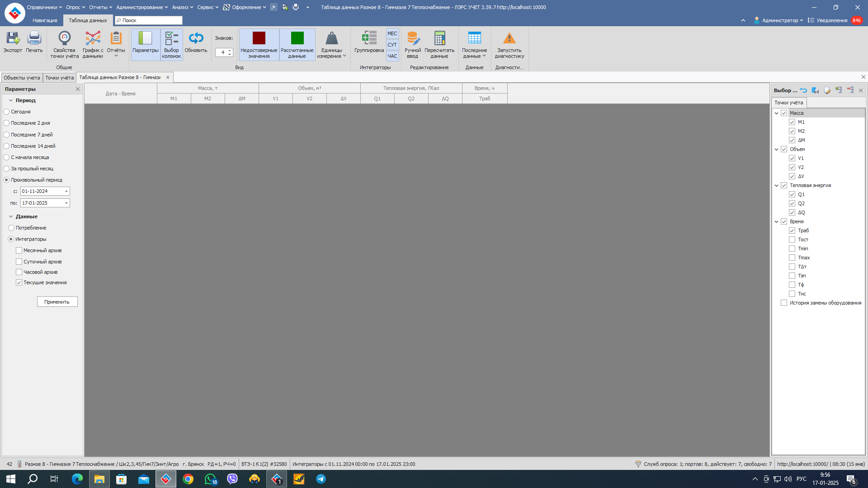868x488 pixels.
Task: Open notifications with 846 badge
Action: [x=835, y=20]
